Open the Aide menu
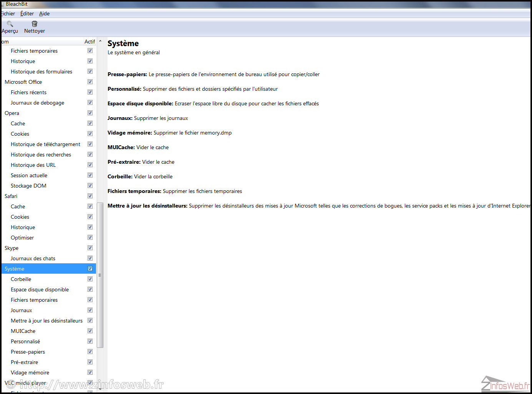 click(x=44, y=13)
